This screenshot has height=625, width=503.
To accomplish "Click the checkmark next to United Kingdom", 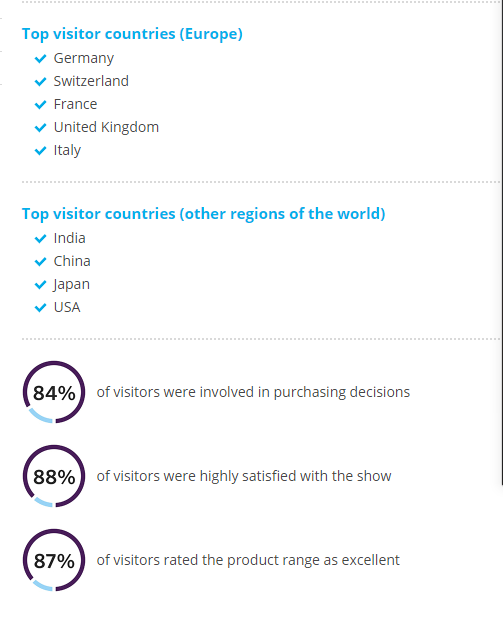I will pyautogui.click(x=41, y=128).
